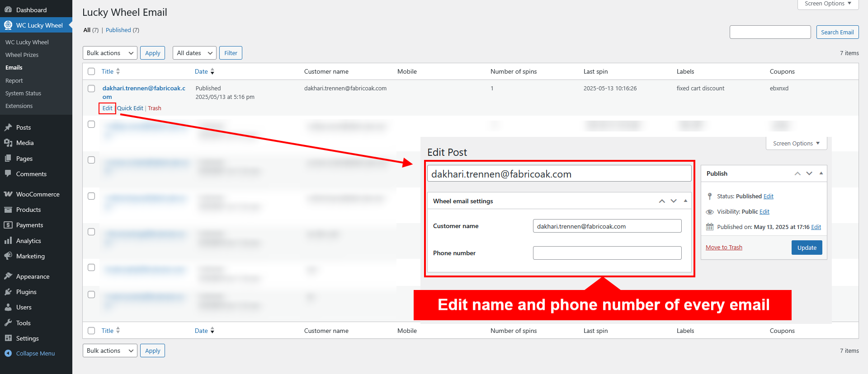Click the Payments dollar icon
Viewport: 868px width, 374px height.
(x=8, y=225)
